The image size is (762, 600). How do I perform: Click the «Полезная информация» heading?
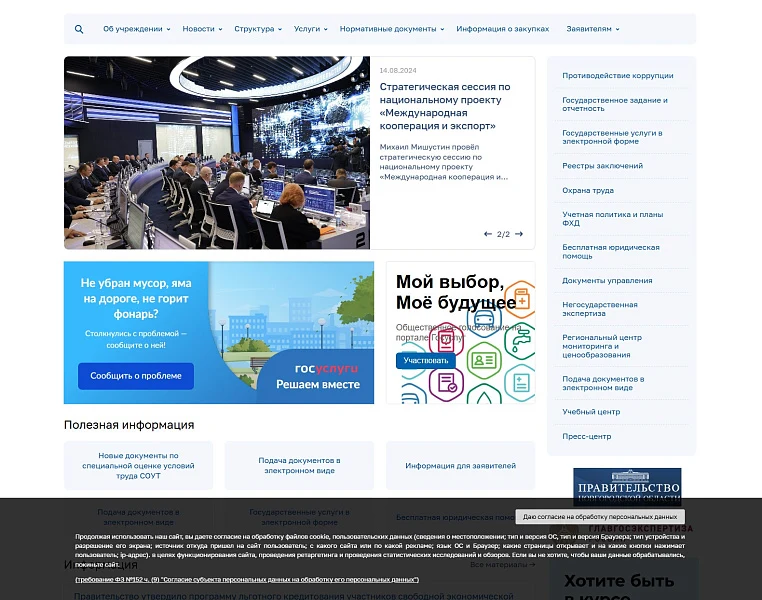coord(129,425)
